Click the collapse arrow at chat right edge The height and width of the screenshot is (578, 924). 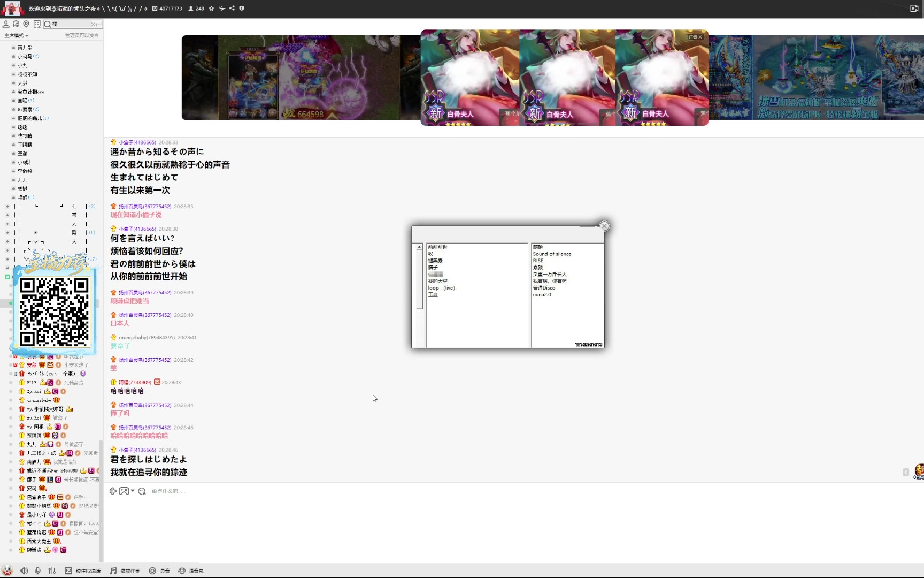pyautogui.click(x=906, y=473)
